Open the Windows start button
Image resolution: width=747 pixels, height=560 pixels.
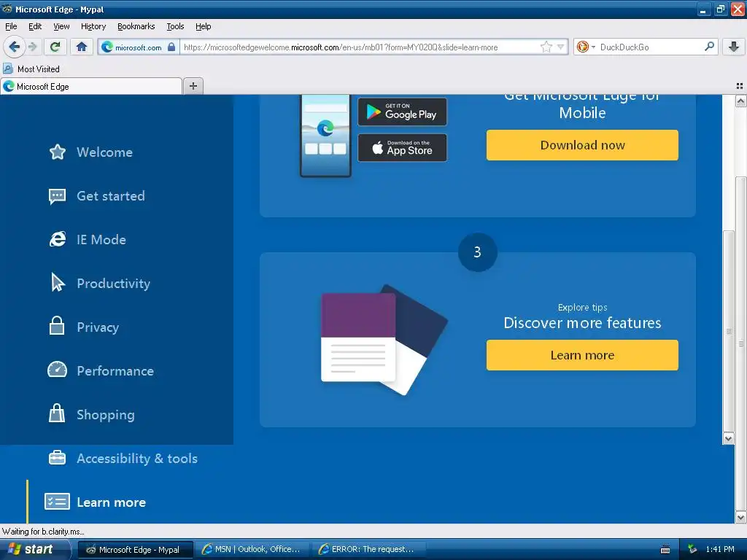pyautogui.click(x=34, y=550)
